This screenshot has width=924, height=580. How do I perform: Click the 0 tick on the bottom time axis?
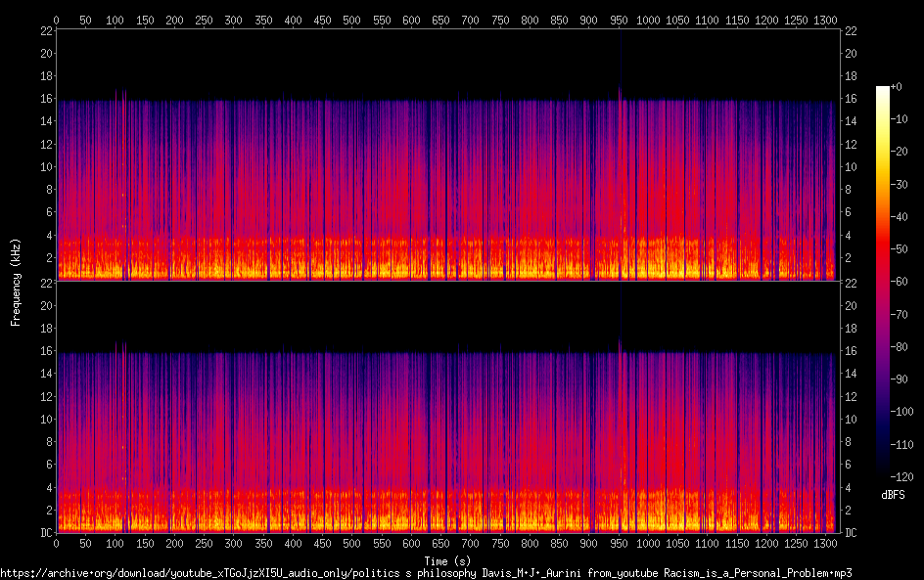(x=56, y=543)
